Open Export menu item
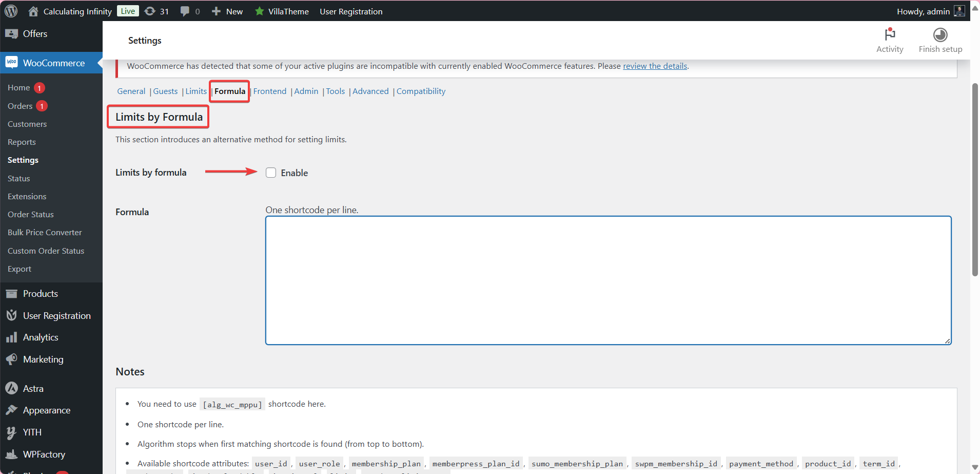Viewport: 980px width, 474px height. [x=19, y=269]
